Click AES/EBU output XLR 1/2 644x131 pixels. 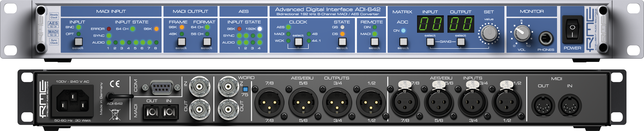click(371, 102)
